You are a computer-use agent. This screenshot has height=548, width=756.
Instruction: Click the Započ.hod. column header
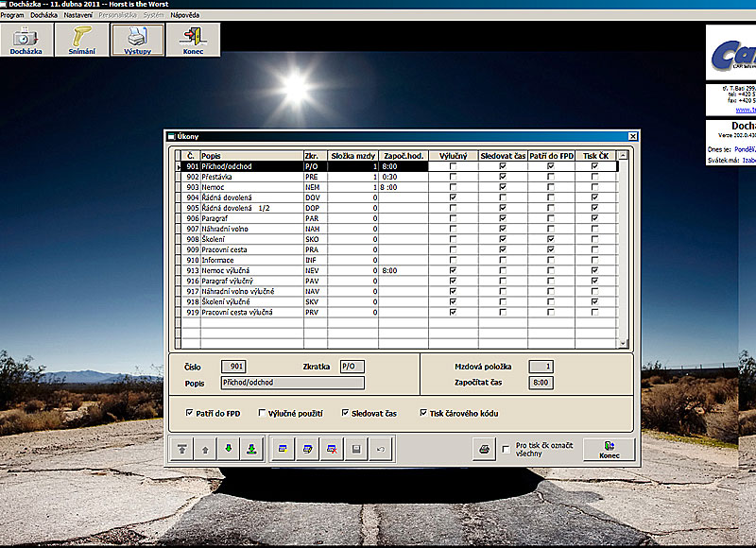[404, 156]
